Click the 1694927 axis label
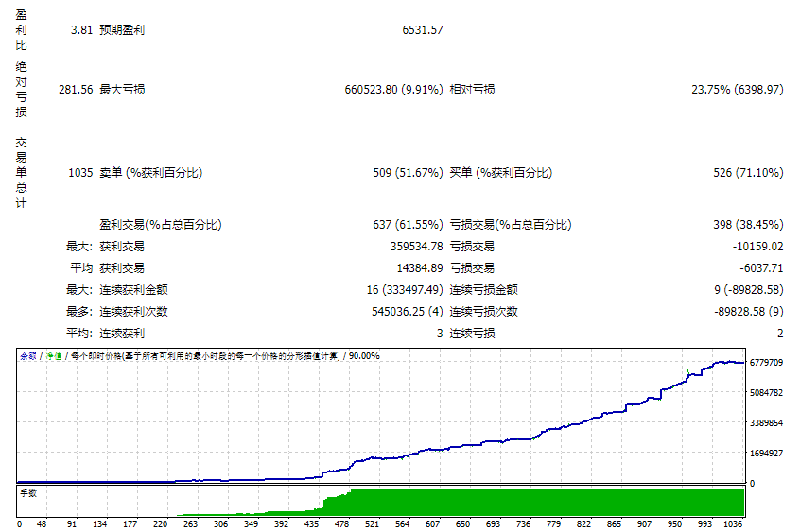 tap(765, 454)
